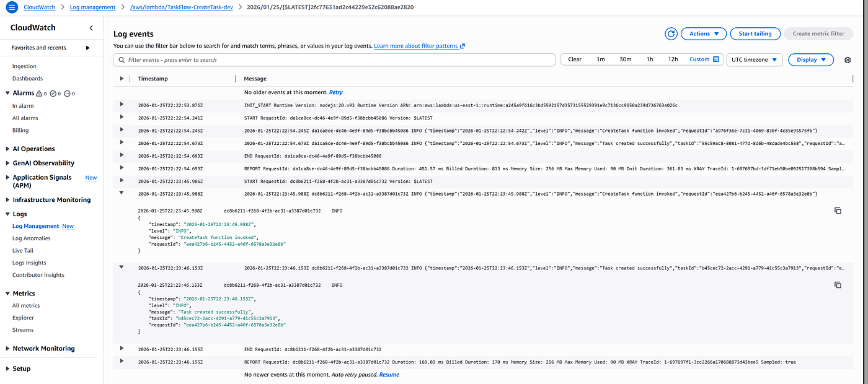Screen dimensions: 868x384
Task: Copy the 'Task created successfully' expanded log
Action: coord(838,285)
